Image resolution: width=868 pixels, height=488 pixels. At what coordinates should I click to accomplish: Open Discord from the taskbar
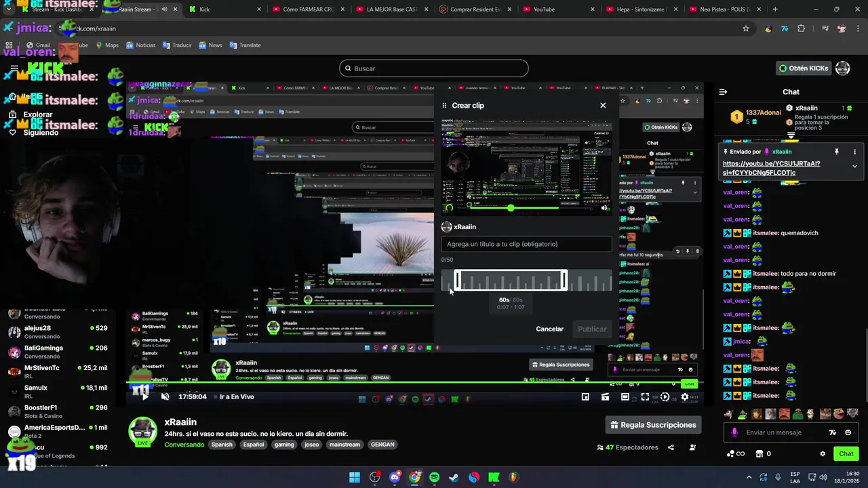pos(395,477)
